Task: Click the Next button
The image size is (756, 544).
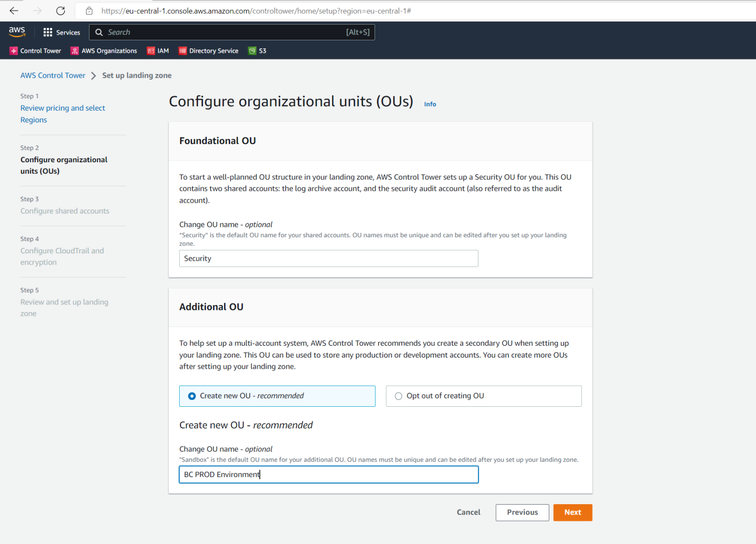Action: click(572, 512)
